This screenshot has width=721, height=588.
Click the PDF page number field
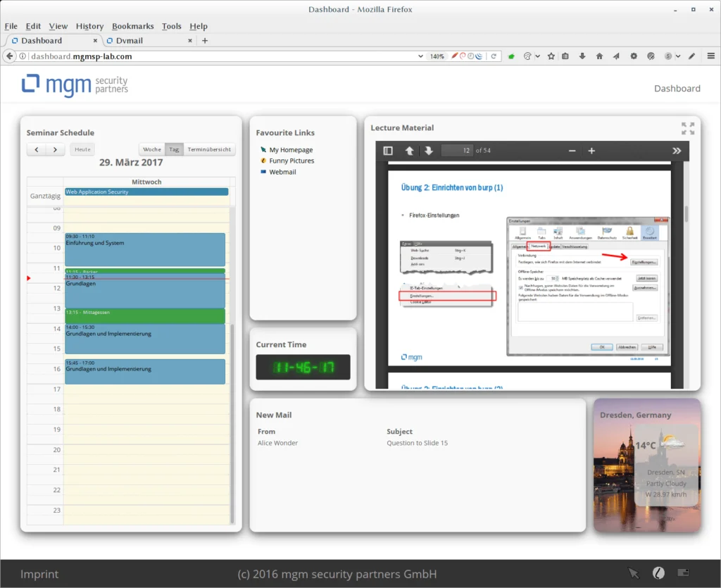click(x=456, y=151)
